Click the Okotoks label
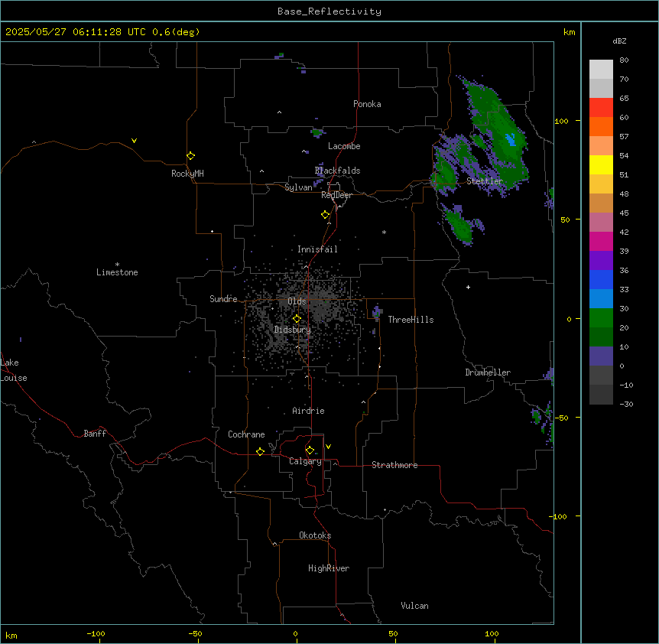This screenshot has height=644, width=659. pyautogui.click(x=315, y=535)
